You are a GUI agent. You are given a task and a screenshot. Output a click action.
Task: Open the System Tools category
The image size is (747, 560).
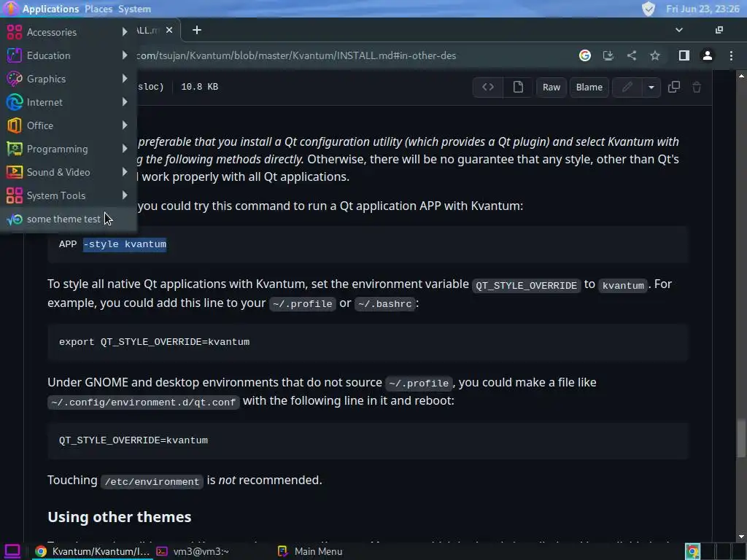click(x=68, y=195)
